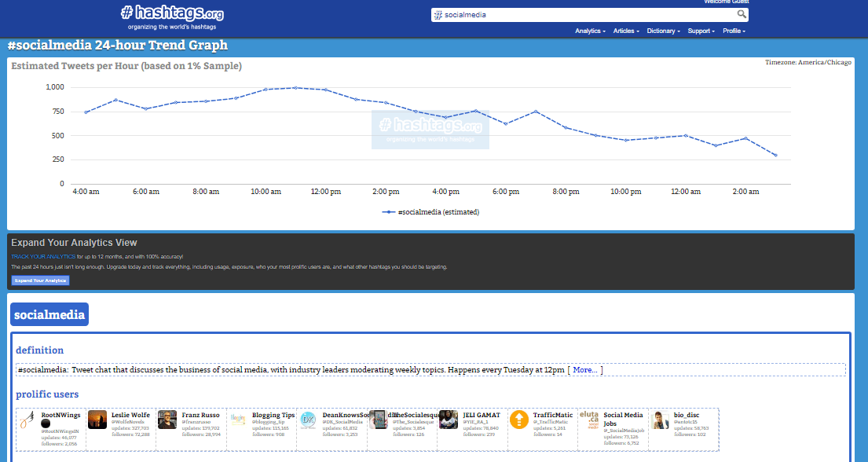Viewport: 868px width, 462px height.
Task: Click the search magnifier icon
Action: (x=742, y=14)
